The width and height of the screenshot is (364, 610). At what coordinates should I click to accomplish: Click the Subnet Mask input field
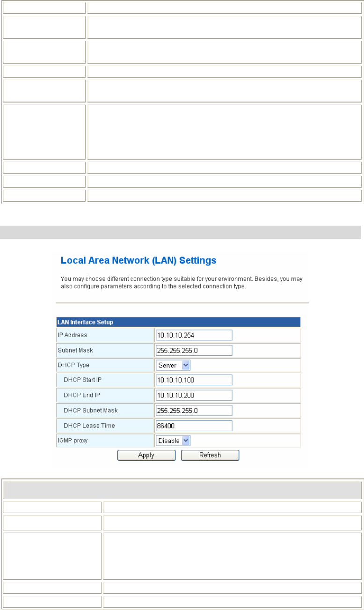[194, 350]
